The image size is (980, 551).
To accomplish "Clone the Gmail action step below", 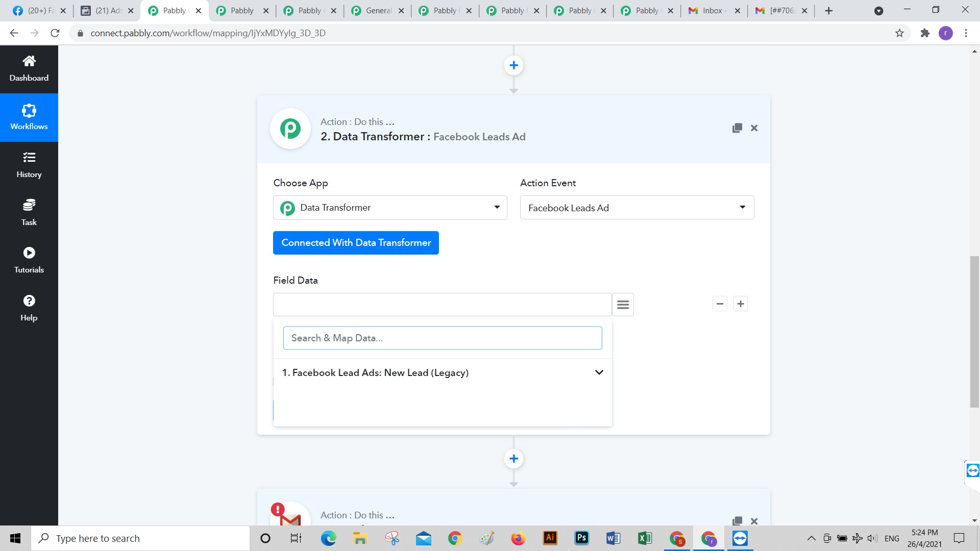I will (x=737, y=521).
